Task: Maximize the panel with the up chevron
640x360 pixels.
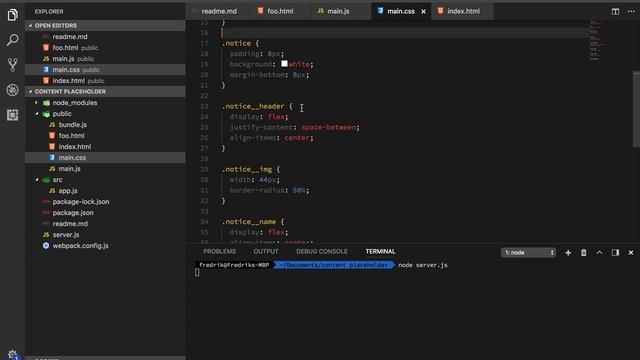Action: (599, 253)
